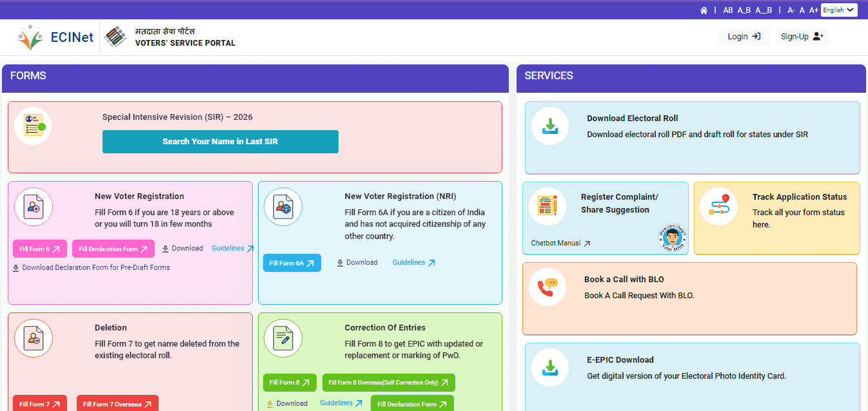Open the English language dropdown
Screen dimensions: 868x411
[x=838, y=10]
